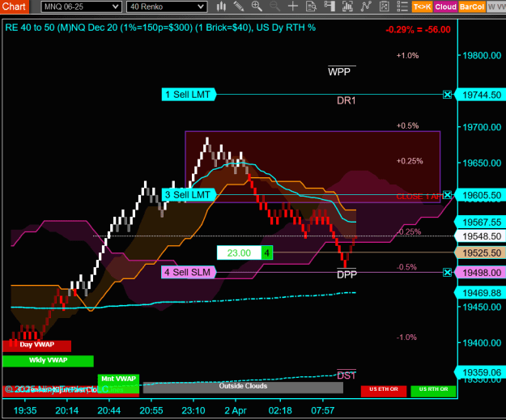Image resolution: width=506 pixels, height=420 pixels.
Task: Click the US RTH OR green label
Action: tap(433, 390)
